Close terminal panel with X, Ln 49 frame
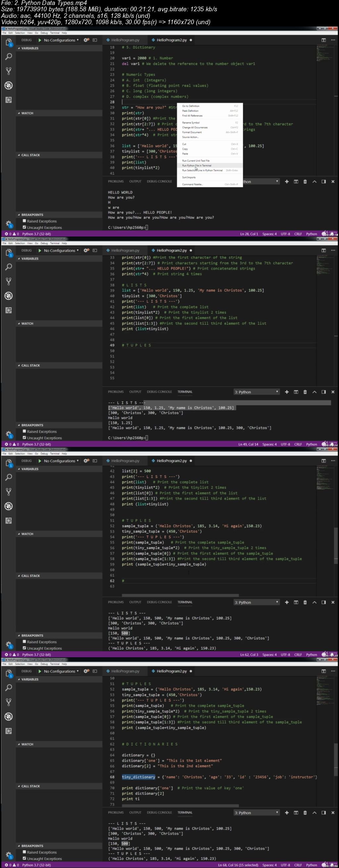 (x=333, y=392)
